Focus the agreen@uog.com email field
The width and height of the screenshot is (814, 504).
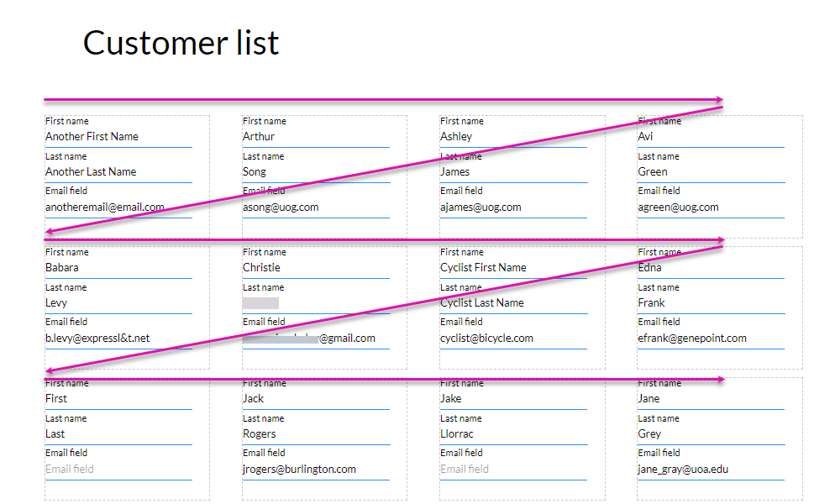tap(710, 207)
